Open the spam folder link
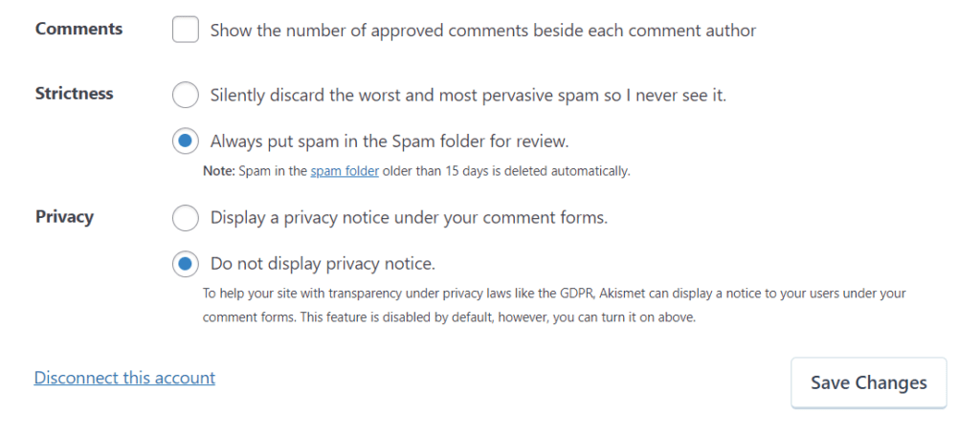Viewport: 980px width, 436px height. 345,172
